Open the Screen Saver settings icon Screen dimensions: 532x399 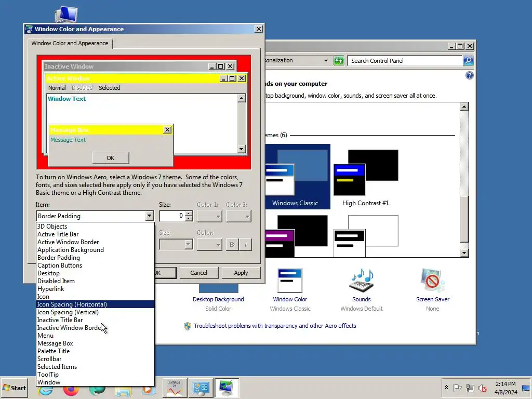point(432,281)
